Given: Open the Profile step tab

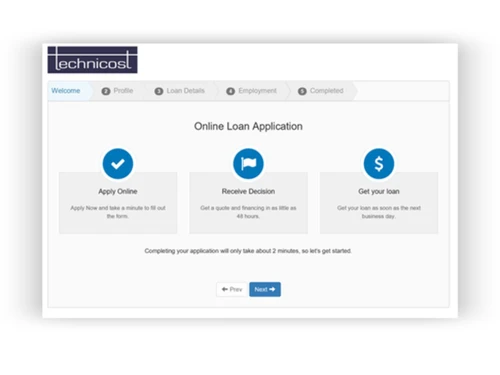Looking at the screenshot, I should click(x=119, y=91).
